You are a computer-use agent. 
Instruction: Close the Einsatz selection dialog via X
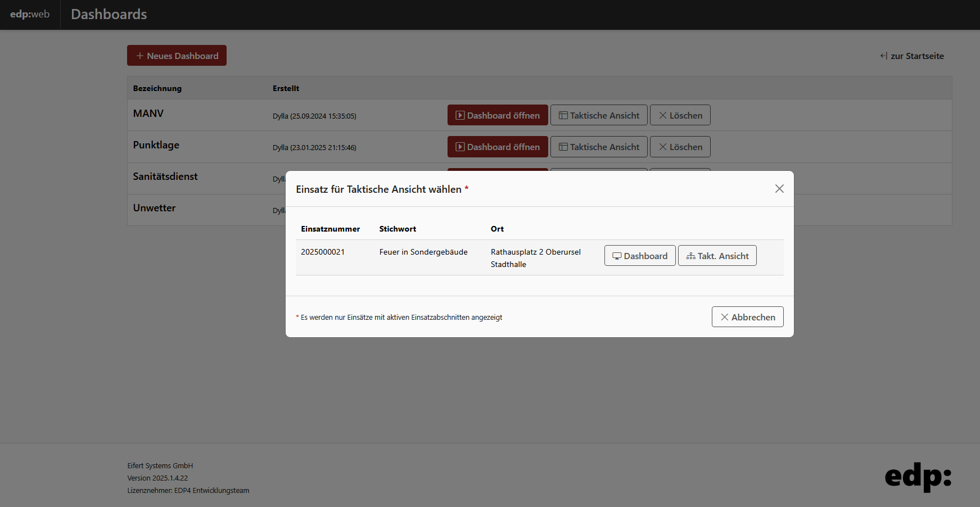click(779, 189)
